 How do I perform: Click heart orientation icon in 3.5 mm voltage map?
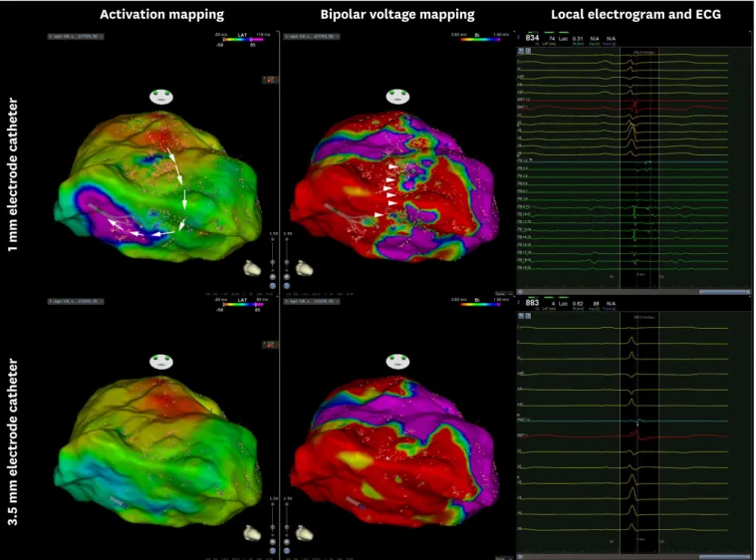pyautogui.click(x=304, y=532)
